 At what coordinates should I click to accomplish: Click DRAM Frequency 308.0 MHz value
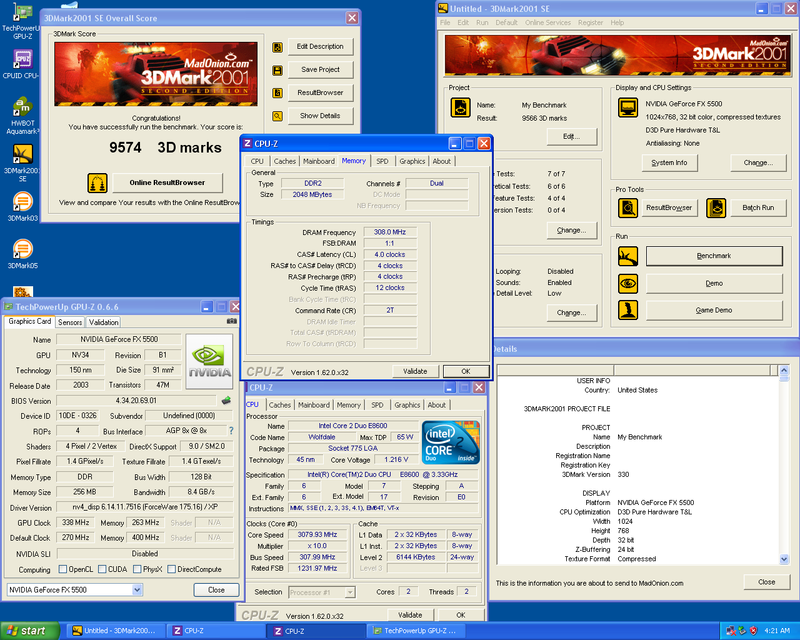(x=390, y=232)
